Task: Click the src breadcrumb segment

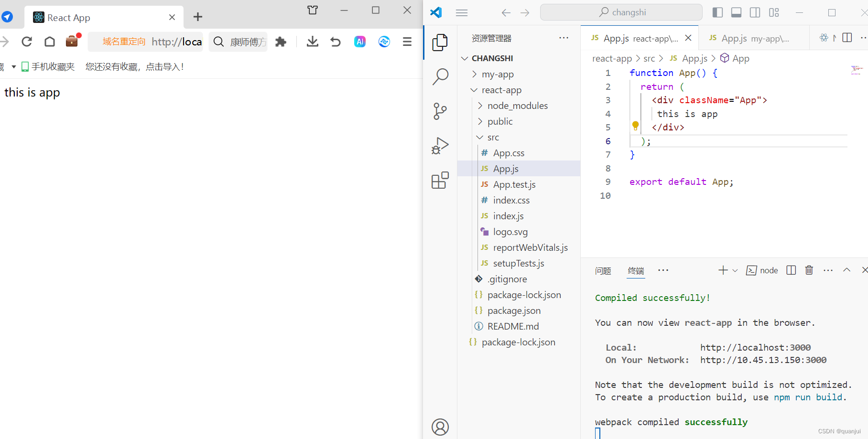Action: click(x=649, y=58)
